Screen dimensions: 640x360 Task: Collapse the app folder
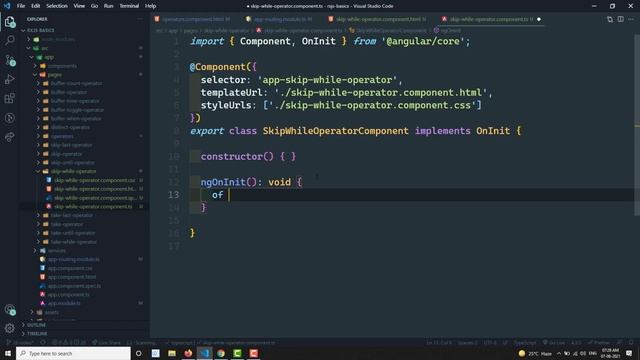click(84, 57)
